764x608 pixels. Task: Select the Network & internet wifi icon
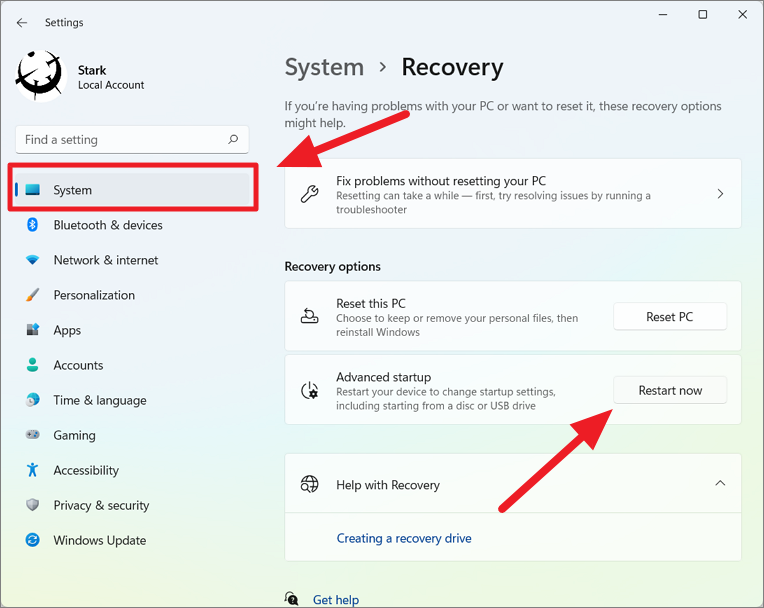click(33, 260)
